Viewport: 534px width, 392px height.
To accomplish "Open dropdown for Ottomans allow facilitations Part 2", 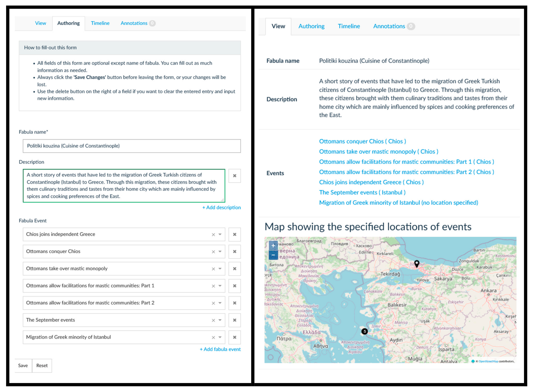I will point(220,303).
